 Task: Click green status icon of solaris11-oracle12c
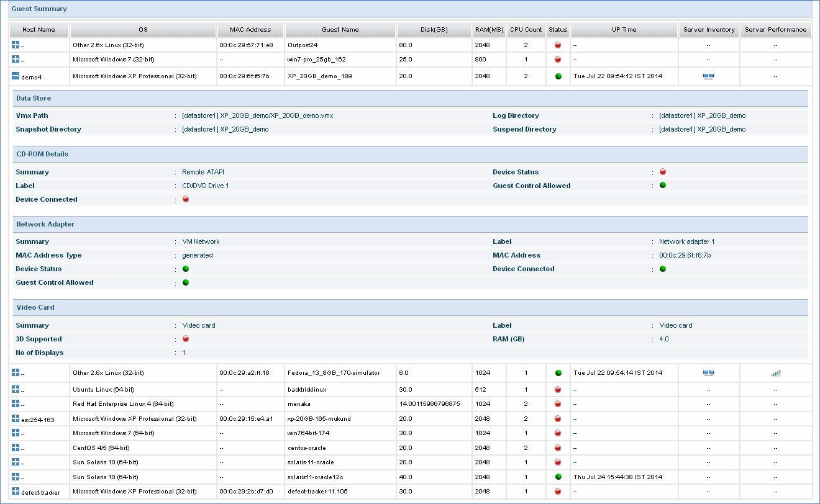click(x=558, y=477)
